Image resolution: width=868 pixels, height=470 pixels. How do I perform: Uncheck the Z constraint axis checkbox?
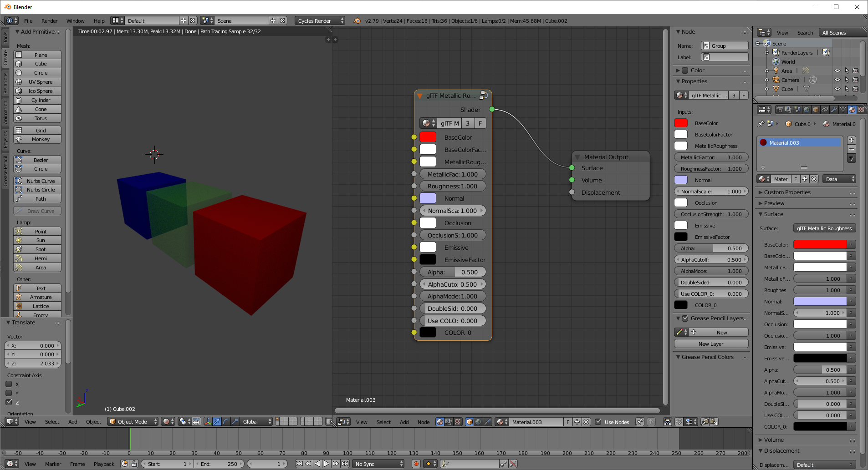pyautogui.click(x=9, y=402)
